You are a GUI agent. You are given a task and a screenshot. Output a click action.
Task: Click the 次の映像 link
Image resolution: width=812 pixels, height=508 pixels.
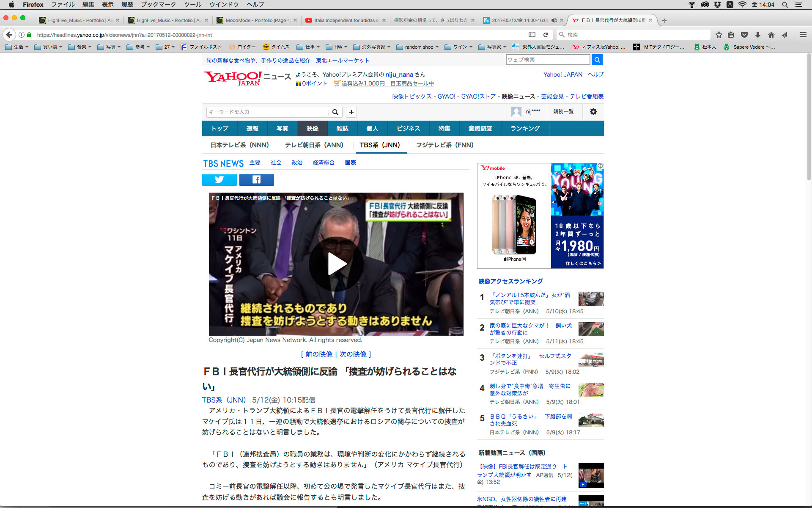tap(353, 354)
